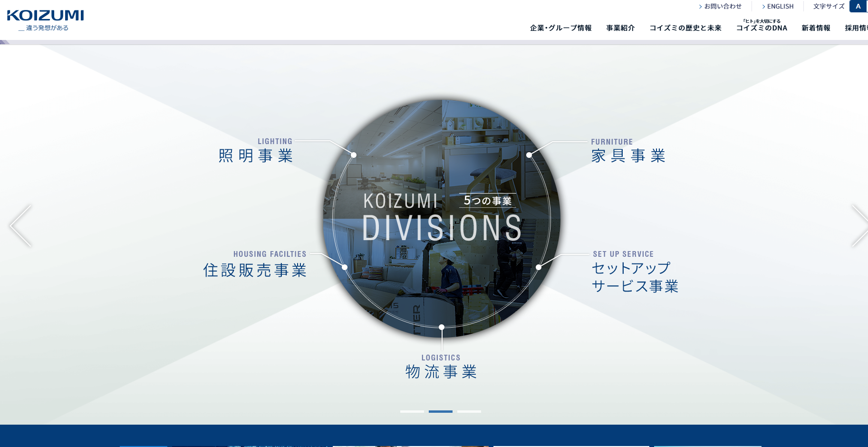Select セットアップサービス事業 division
The height and width of the screenshot is (447, 868).
click(635, 272)
